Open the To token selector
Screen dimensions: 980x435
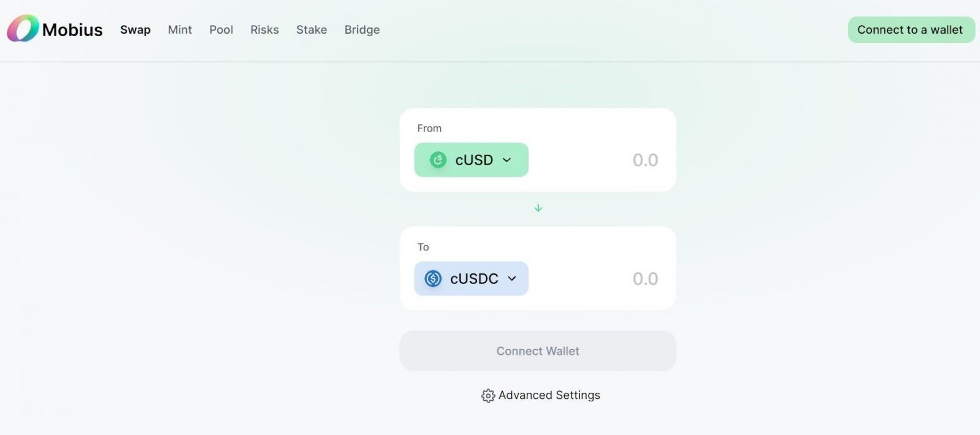click(471, 278)
